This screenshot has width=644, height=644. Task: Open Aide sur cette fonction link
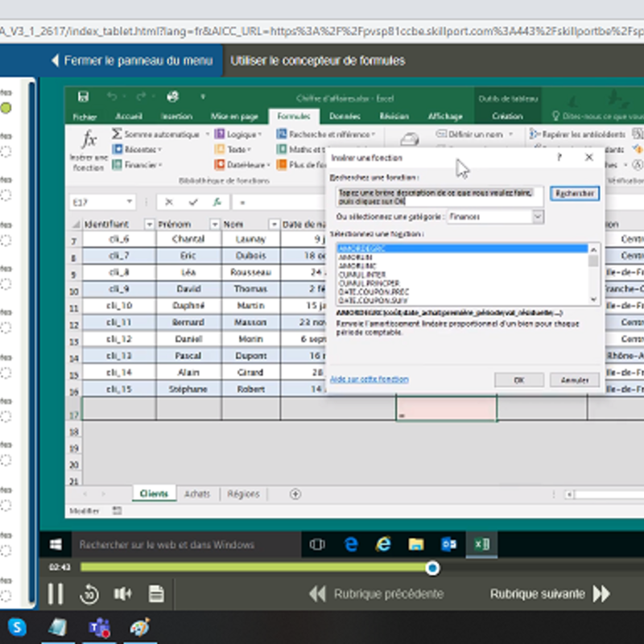point(369,379)
